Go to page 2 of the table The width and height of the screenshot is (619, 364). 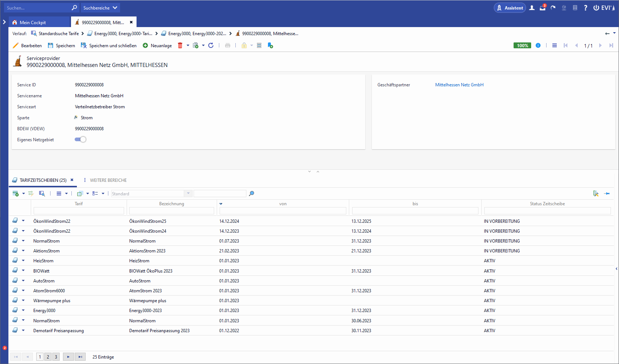click(48, 357)
